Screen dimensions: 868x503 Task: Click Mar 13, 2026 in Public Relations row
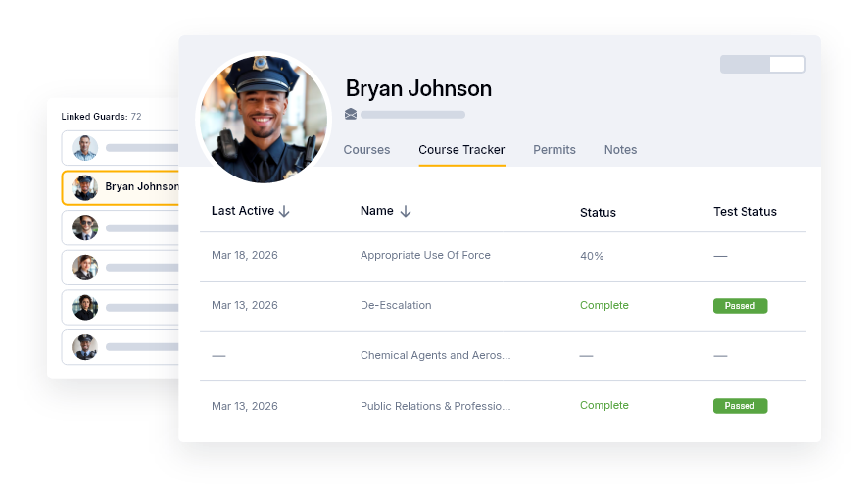(245, 406)
